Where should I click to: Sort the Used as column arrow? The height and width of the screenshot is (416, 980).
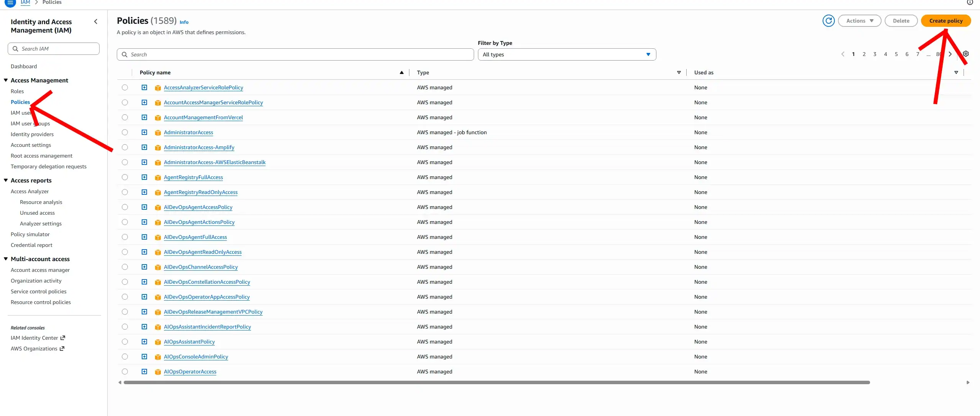point(956,72)
